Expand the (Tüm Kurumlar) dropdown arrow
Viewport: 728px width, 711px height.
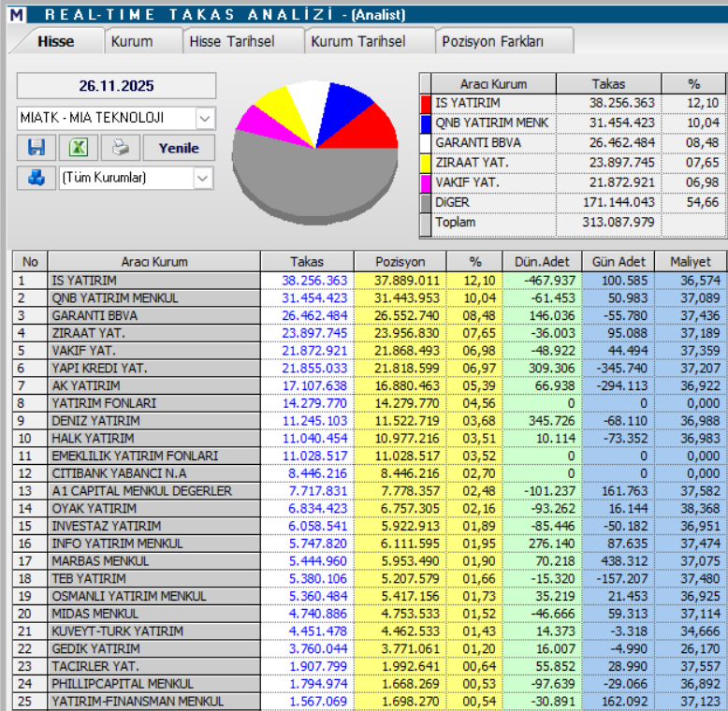[x=202, y=178]
